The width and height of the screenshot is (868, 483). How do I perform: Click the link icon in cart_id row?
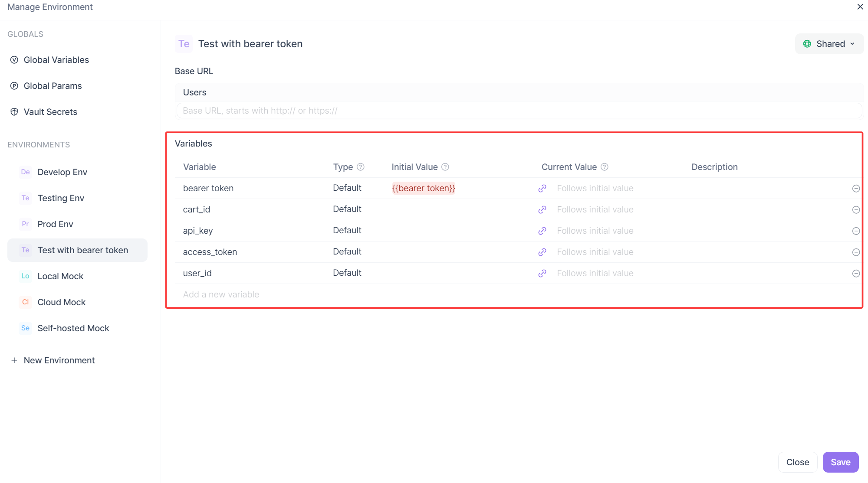pyautogui.click(x=542, y=209)
